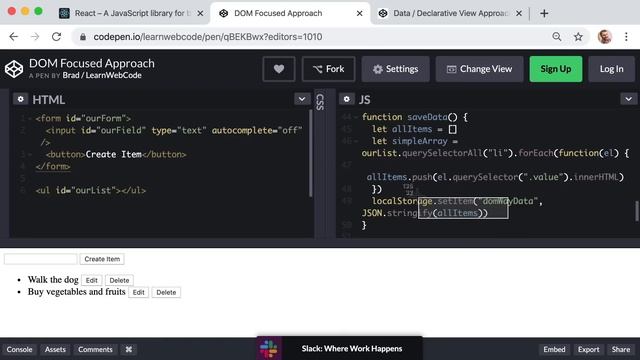Click the CodePen logo icon
640x360 pixels.
[x=14, y=69]
